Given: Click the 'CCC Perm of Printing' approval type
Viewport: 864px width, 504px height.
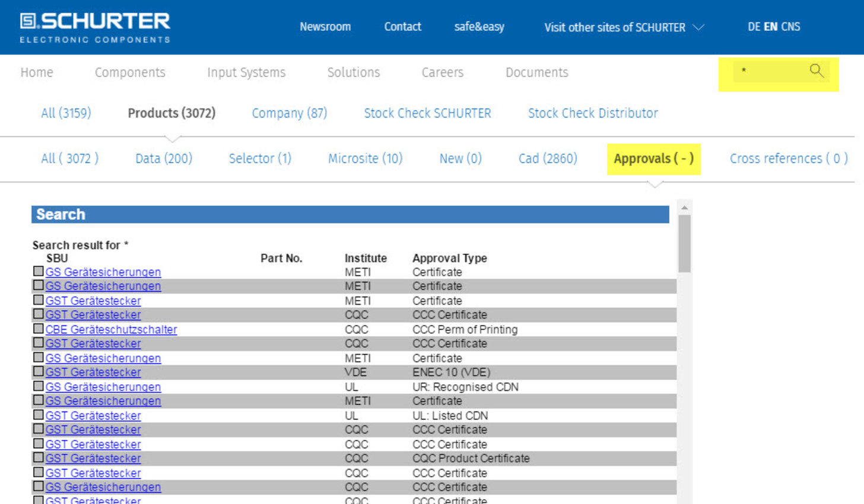Looking at the screenshot, I should (x=465, y=329).
